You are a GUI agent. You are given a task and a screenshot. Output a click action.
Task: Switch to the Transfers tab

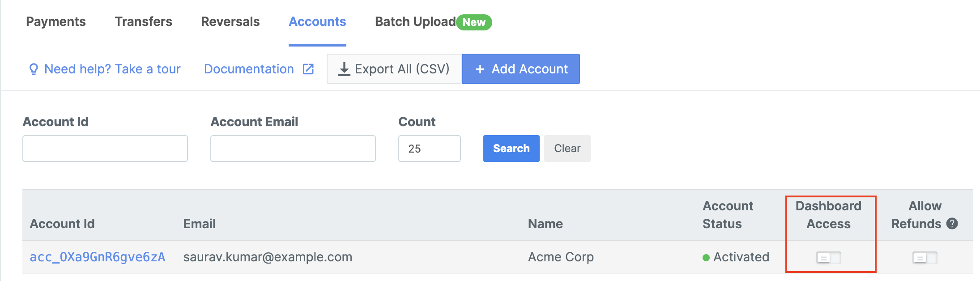pos(143,21)
